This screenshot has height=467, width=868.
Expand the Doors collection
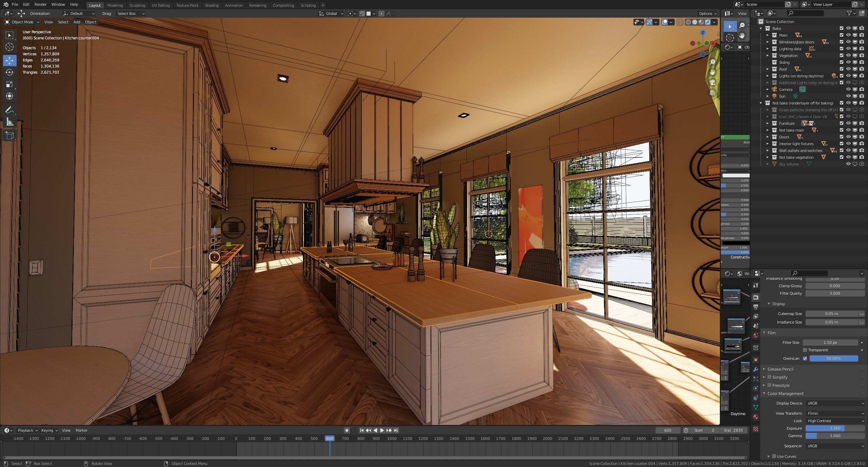coord(768,137)
